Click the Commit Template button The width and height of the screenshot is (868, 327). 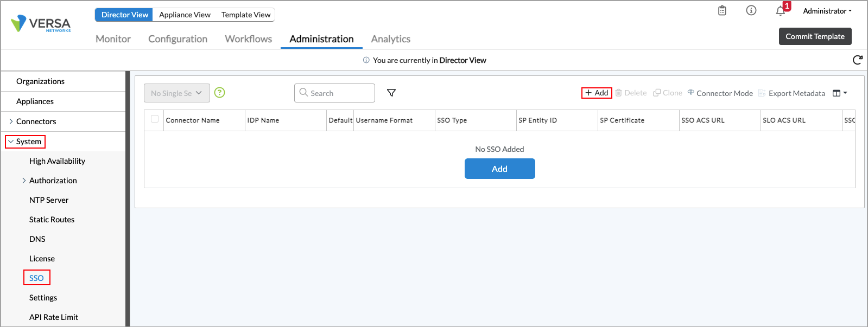click(x=815, y=36)
